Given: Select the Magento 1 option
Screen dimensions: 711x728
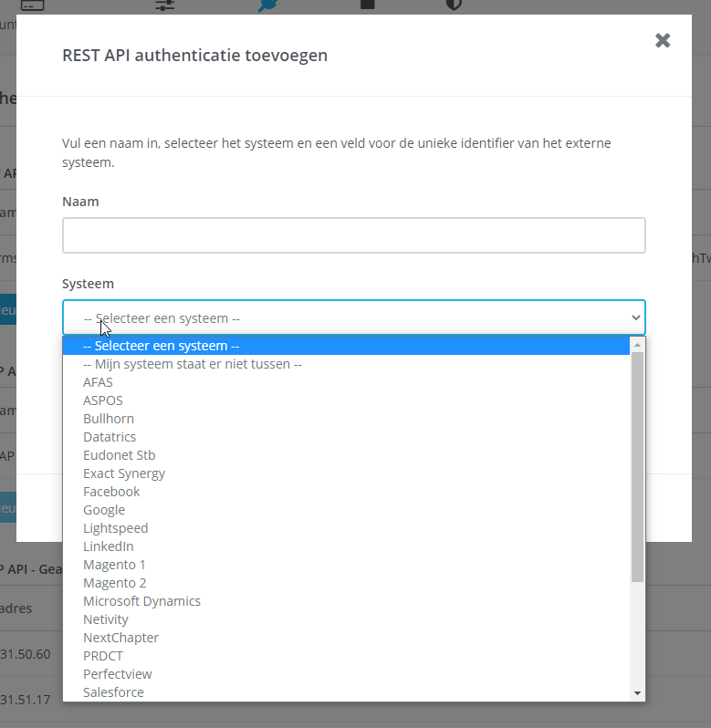Looking at the screenshot, I should 114,565.
